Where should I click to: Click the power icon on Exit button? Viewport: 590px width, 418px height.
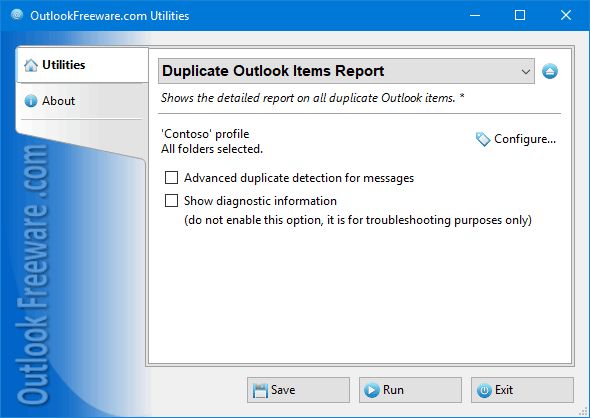(x=484, y=390)
